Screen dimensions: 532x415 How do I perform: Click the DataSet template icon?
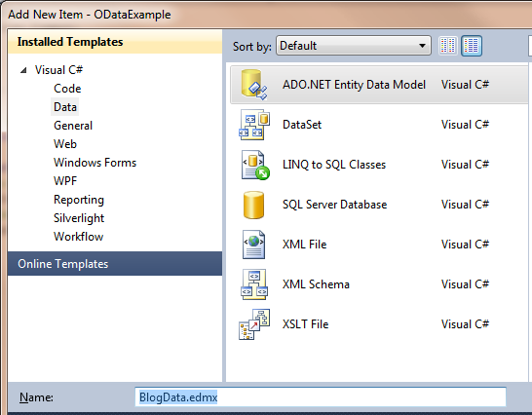click(x=254, y=125)
